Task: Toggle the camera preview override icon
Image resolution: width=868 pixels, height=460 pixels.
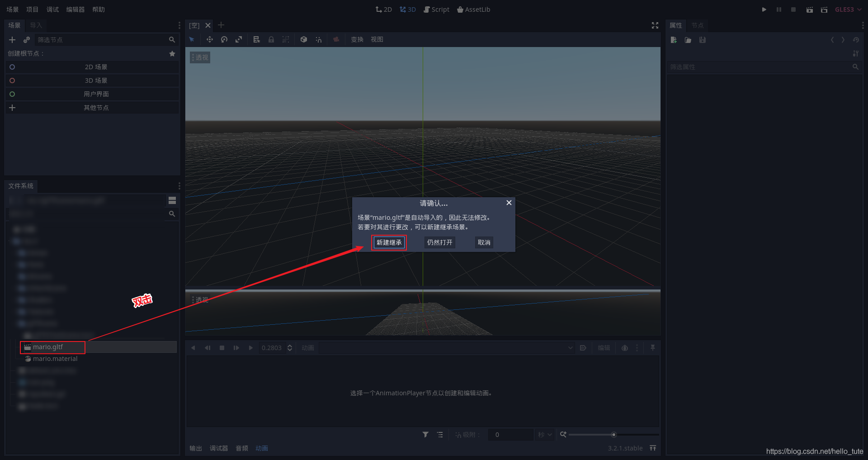Action: point(336,40)
